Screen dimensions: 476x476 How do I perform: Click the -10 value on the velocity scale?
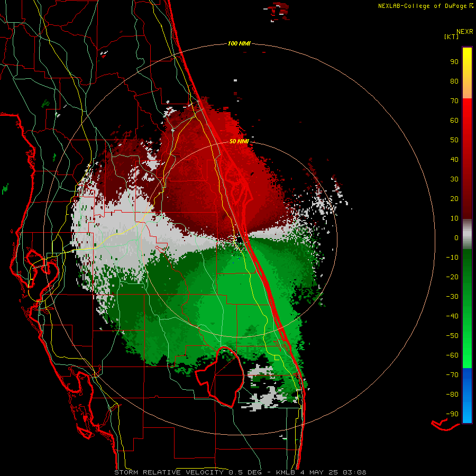452,258
